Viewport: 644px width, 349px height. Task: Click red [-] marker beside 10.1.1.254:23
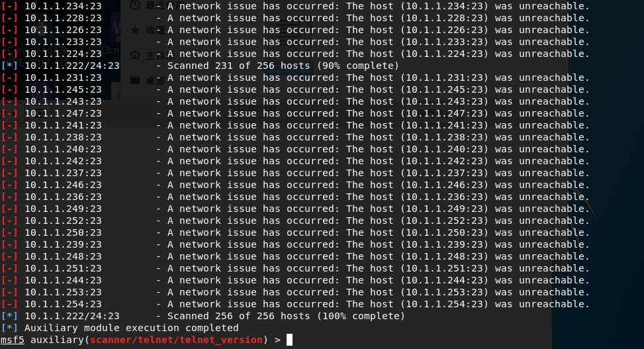point(9,304)
